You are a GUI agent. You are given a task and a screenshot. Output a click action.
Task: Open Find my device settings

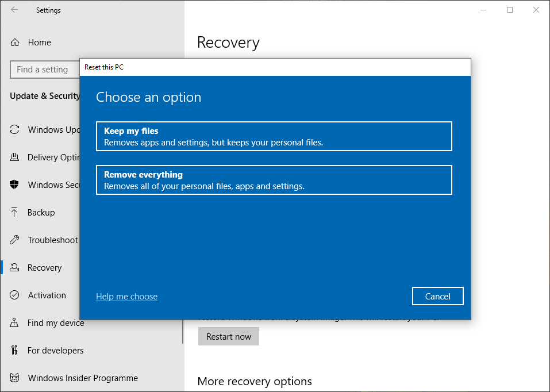[x=14, y=322]
